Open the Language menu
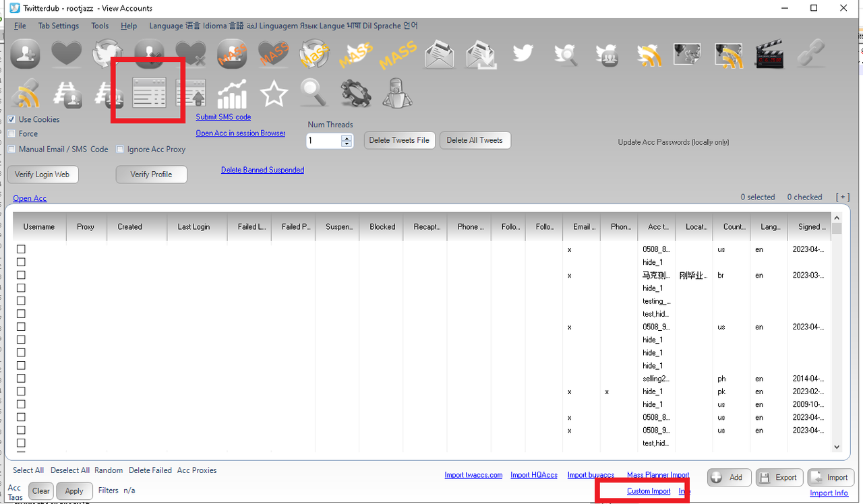Viewport: 863px width, 504px height. [283, 26]
